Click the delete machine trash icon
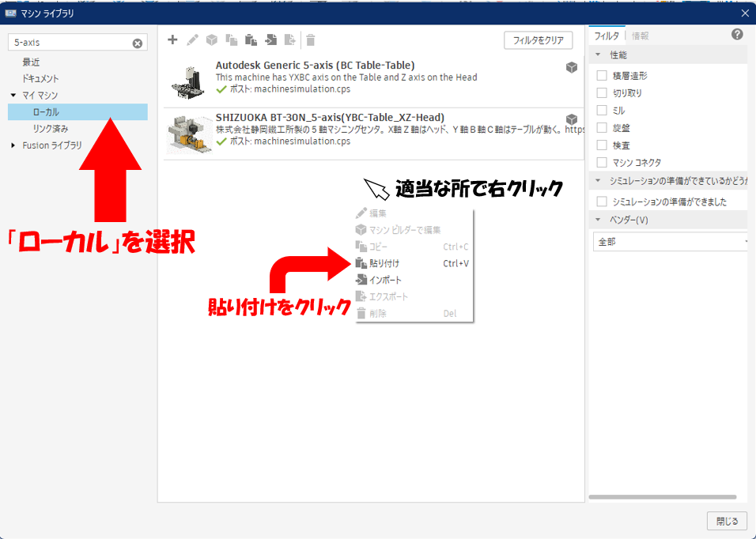Viewport: 756px width, 539px height. click(x=309, y=40)
